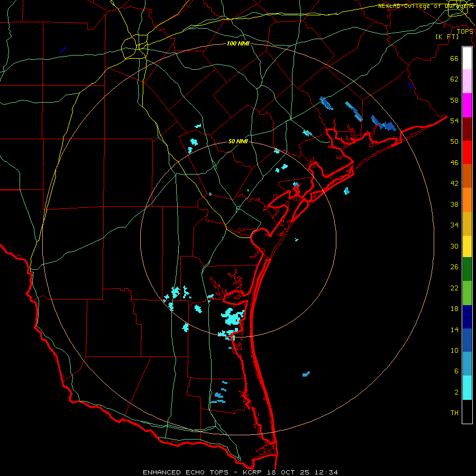Click the legend value '46'
The height and width of the screenshot is (476, 476).
click(x=454, y=162)
